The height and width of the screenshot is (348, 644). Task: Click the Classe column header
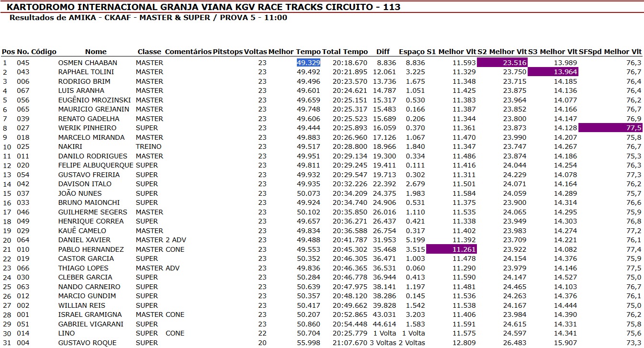click(x=149, y=52)
